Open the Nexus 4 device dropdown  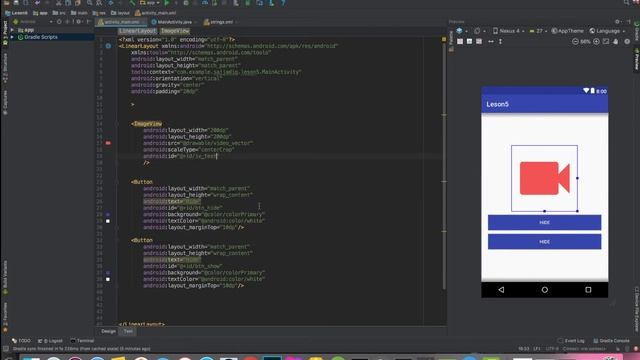509,31
